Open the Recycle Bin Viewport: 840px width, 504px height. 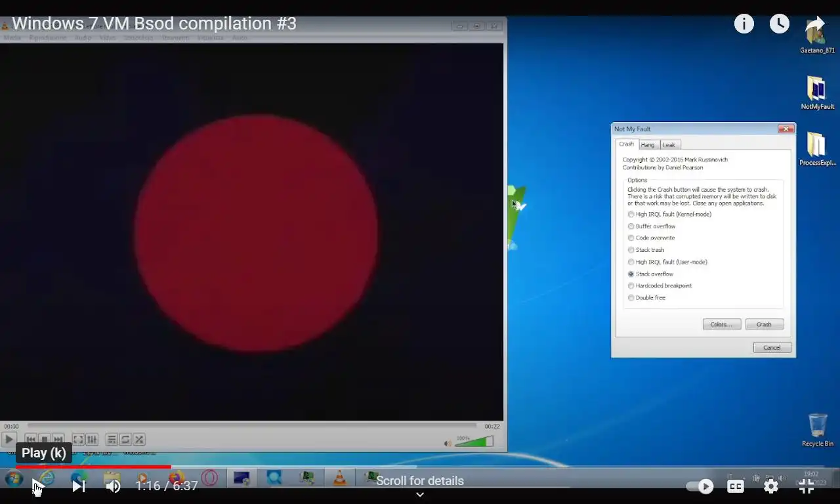[x=817, y=430]
